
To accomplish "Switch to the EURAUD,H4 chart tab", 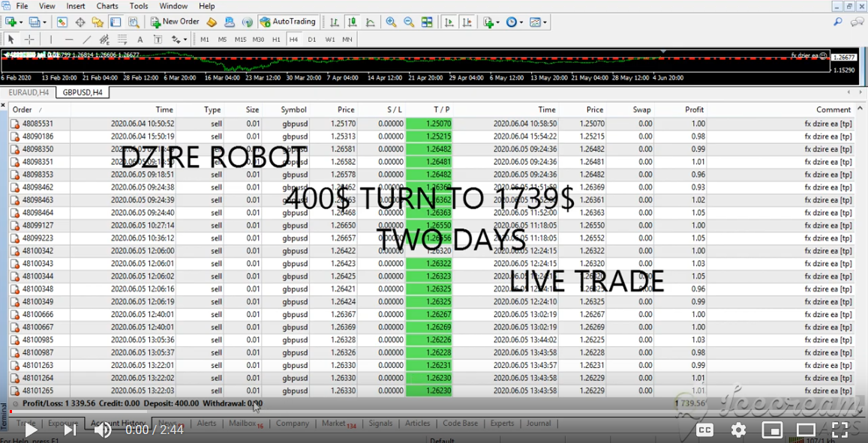I will (x=29, y=92).
